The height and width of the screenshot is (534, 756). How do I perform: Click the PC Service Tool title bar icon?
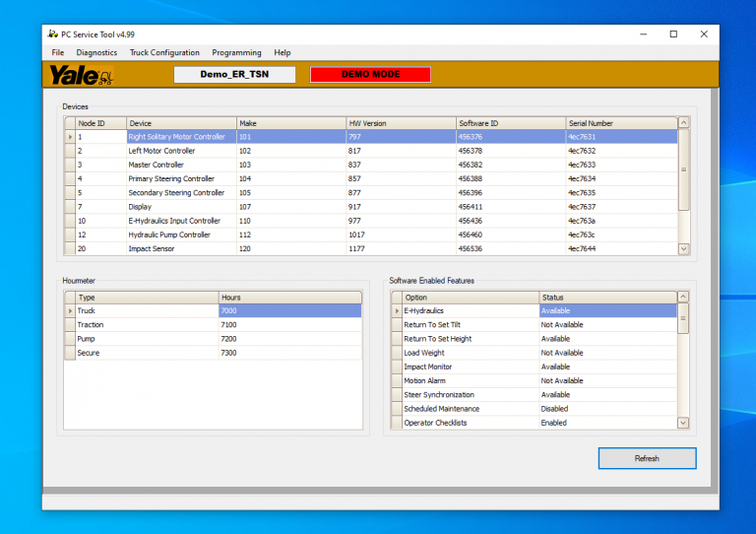(x=52, y=33)
